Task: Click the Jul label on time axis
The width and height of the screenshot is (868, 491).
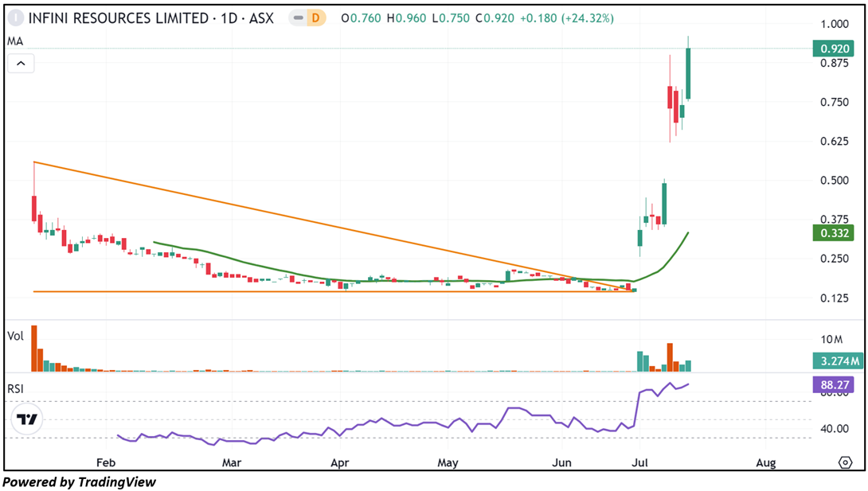Action: click(x=640, y=462)
